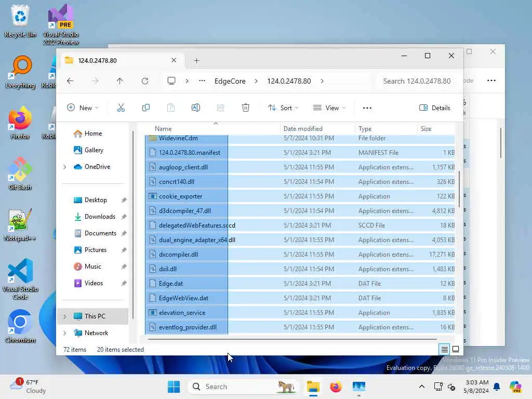Open Downloads quick access folder
532x399 pixels.
tap(95, 217)
